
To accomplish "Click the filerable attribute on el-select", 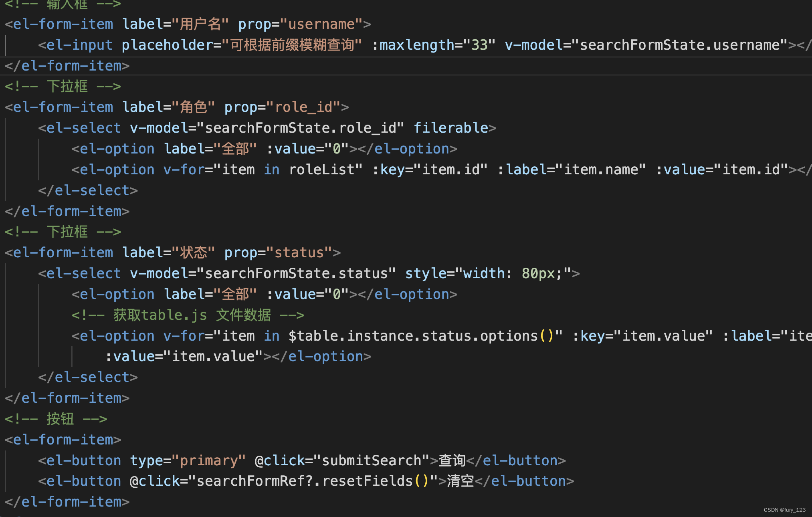I will (451, 128).
